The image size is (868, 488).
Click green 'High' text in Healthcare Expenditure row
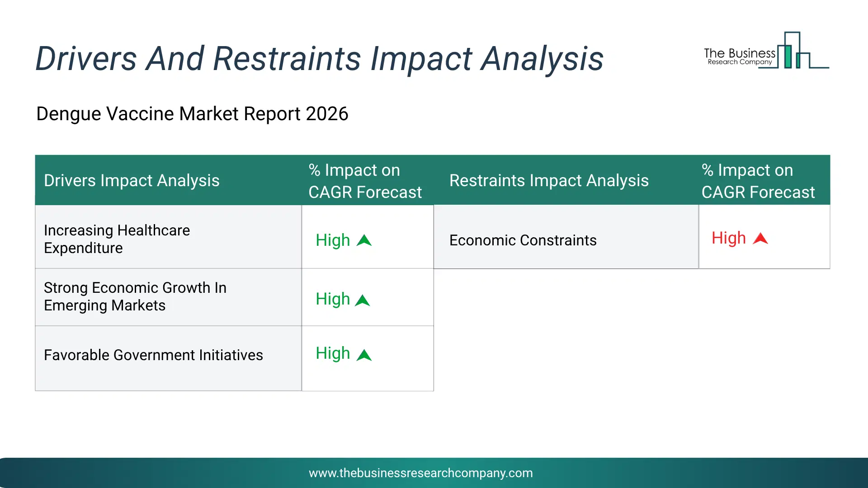(x=333, y=240)
